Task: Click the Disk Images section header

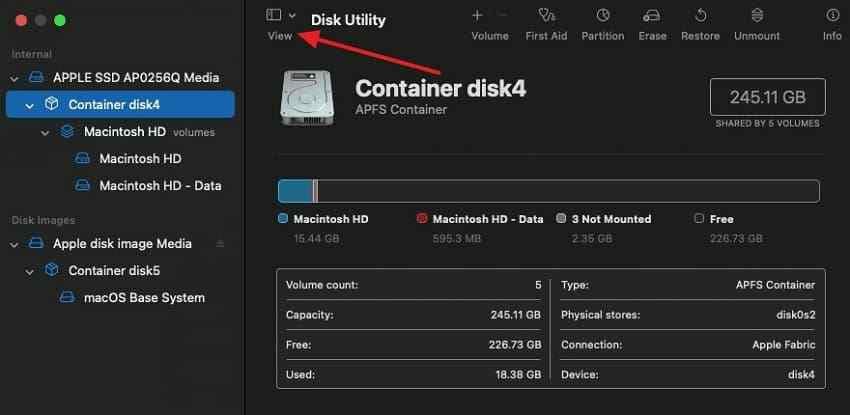Action: pyautogui.click(x=43, y=220)
